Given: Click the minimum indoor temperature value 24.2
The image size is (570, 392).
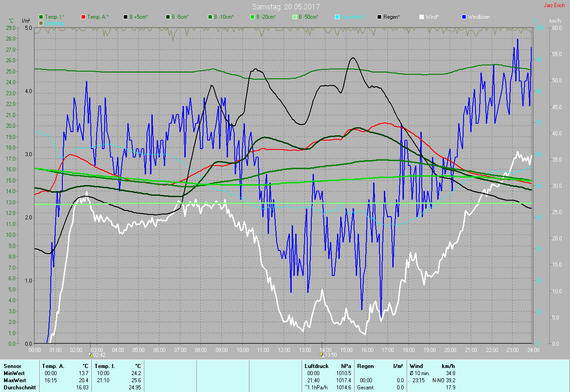Looking at the screenshot, I should tap(135, 373).
